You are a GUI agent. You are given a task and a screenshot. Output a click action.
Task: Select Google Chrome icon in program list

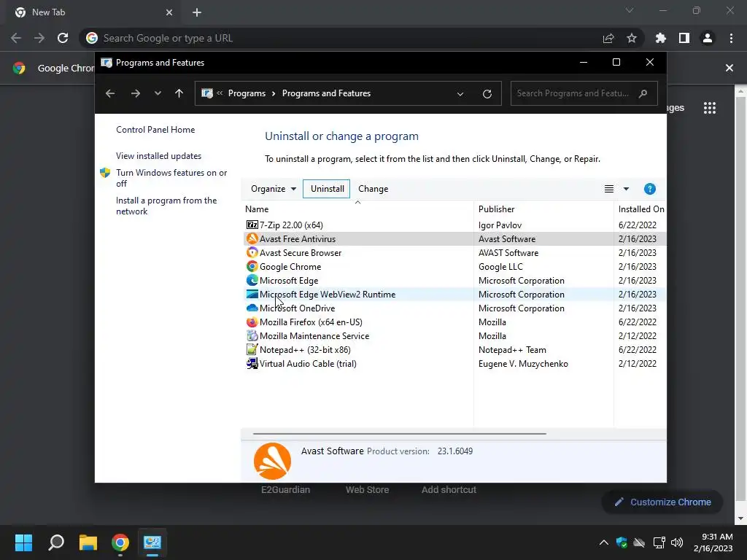coord(252,266)
